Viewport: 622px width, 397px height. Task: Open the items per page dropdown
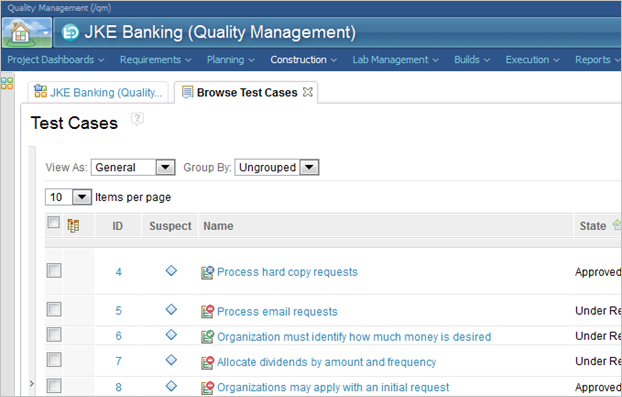69,197
